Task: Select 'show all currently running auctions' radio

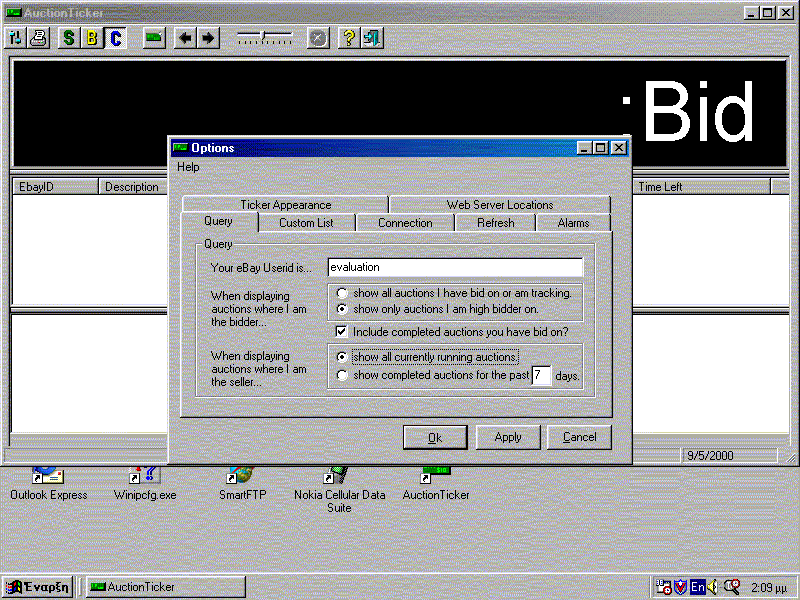Action: 342,357
